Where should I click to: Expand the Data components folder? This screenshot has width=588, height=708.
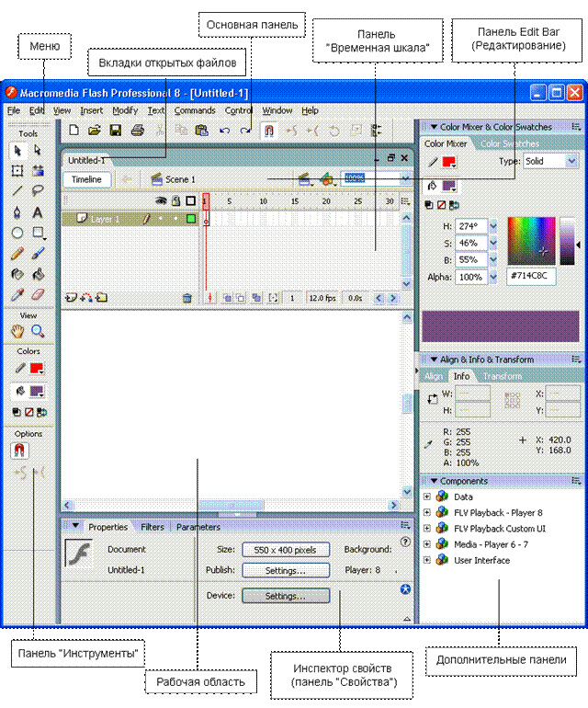click(427, 497)
